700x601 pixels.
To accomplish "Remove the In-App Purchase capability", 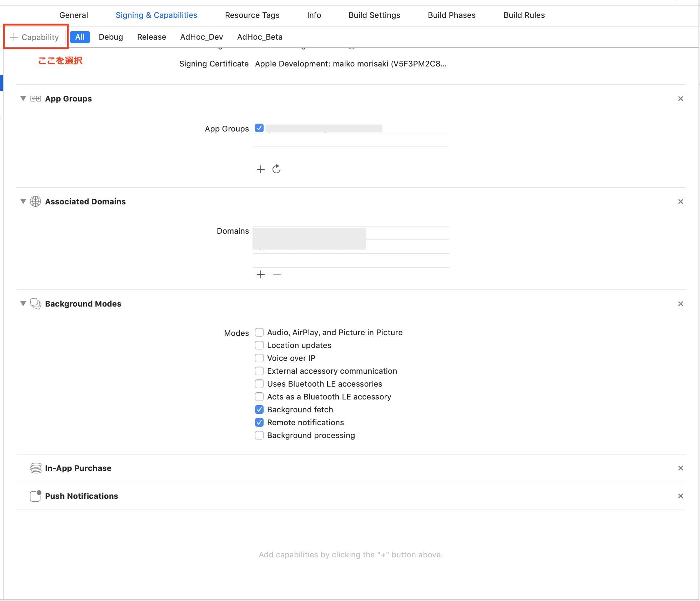I will click(x=680, y=468).
